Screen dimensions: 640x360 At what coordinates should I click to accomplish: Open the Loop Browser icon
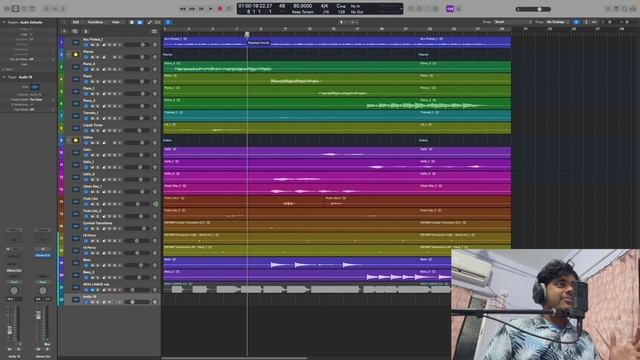tap(624, 9)
